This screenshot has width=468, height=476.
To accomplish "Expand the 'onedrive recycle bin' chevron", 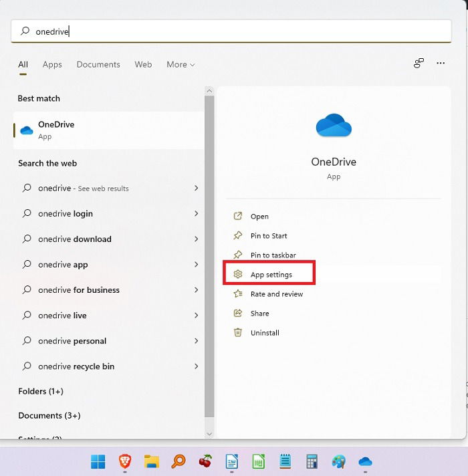I will (x=197, y=366).
